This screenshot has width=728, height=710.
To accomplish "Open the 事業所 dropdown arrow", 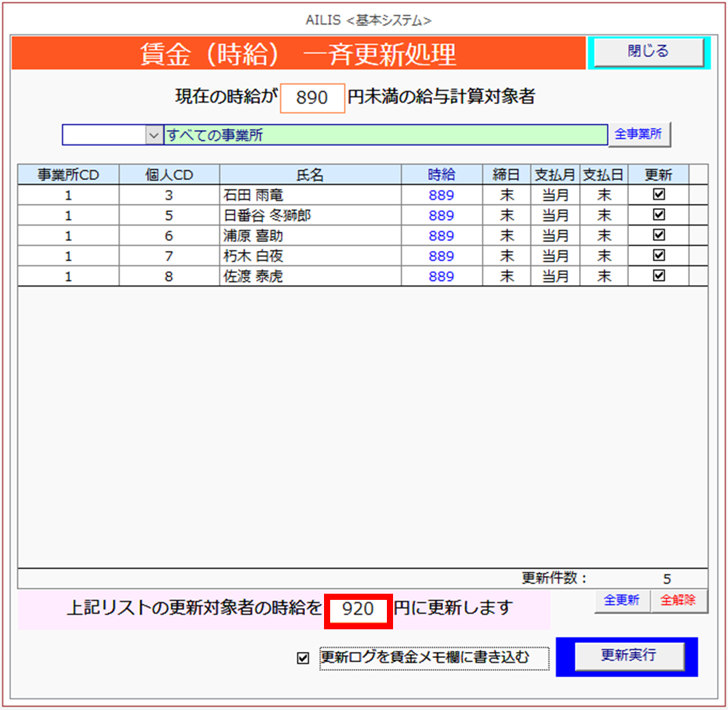I will (153, 135).
